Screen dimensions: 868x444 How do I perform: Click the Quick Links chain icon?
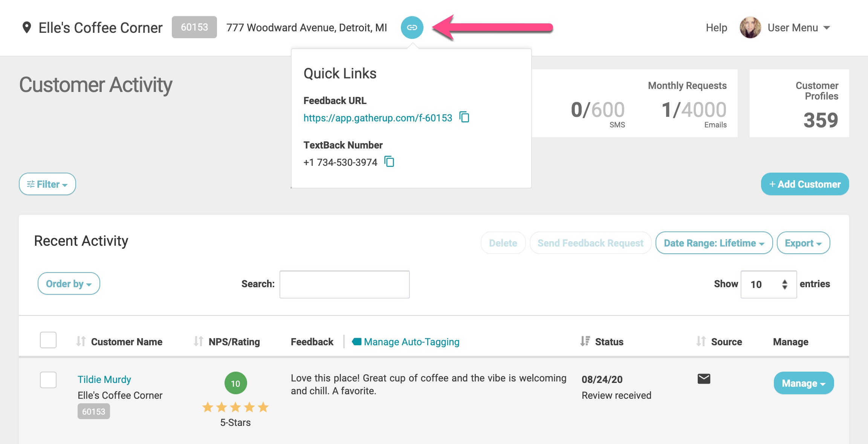412,28
